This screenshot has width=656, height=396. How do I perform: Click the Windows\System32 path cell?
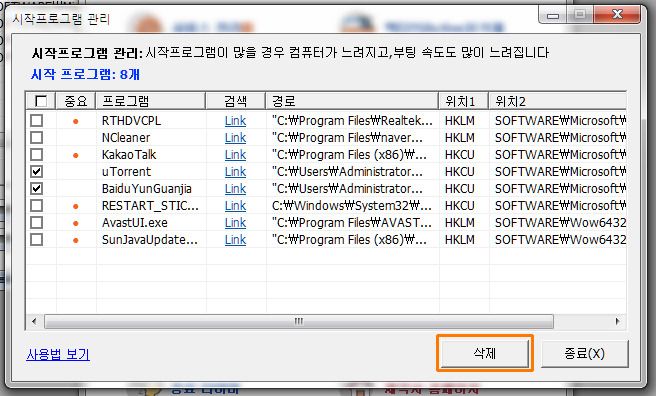point(352,206)
